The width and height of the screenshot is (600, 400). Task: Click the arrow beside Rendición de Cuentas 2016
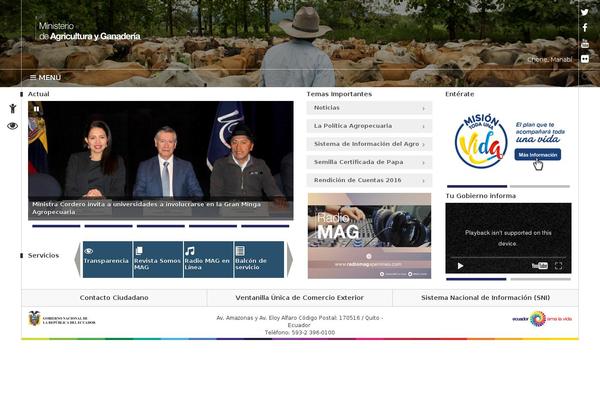[424, 181]
